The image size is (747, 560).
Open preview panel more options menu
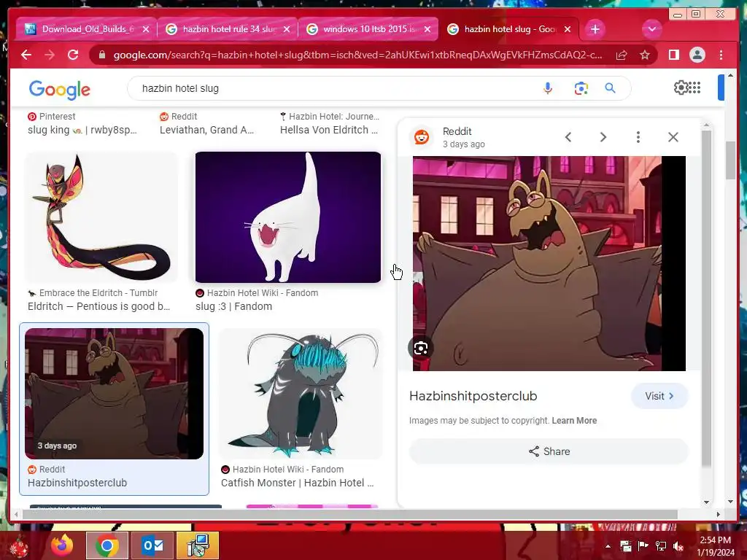click(638, 137)
